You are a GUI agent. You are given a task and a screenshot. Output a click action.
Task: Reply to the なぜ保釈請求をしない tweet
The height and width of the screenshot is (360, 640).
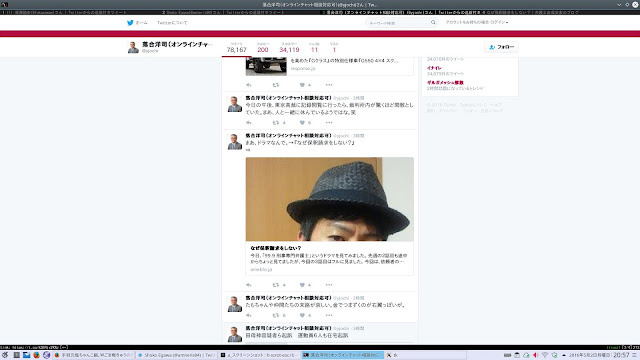pyautogui.click(x=249, y=285)
